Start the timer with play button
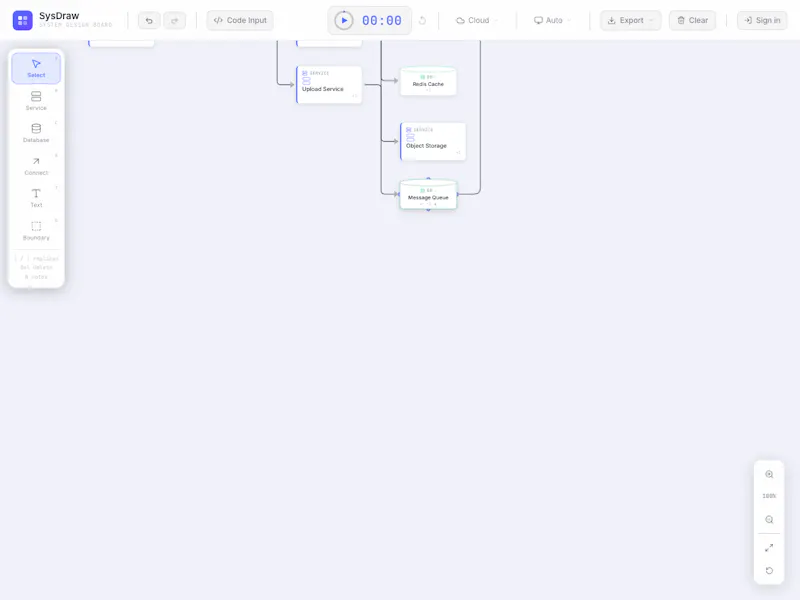800x600 pixels. click(344, 20)
